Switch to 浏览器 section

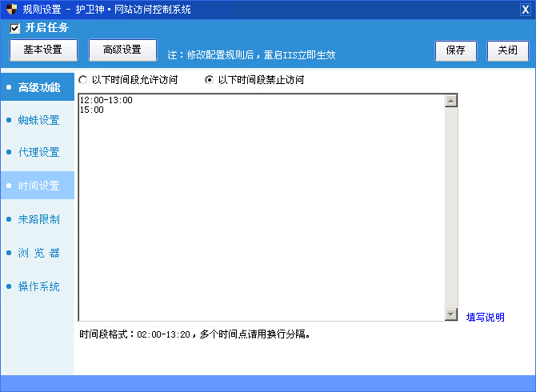(x=38, y=253)
